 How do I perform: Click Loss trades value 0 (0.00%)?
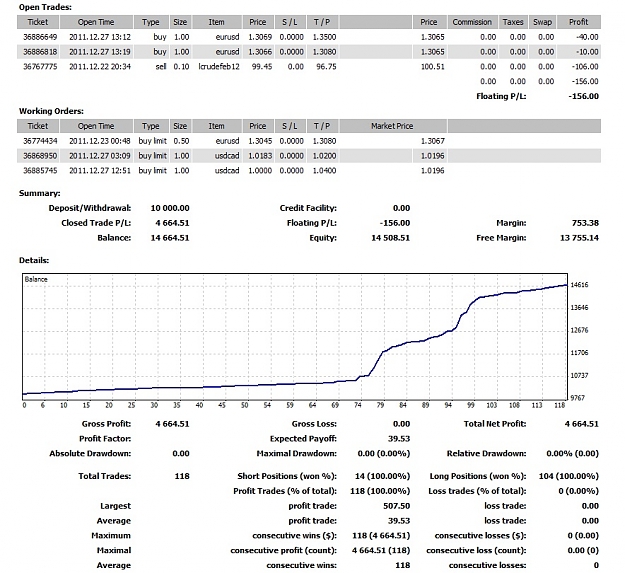click(x=578, y=491)
